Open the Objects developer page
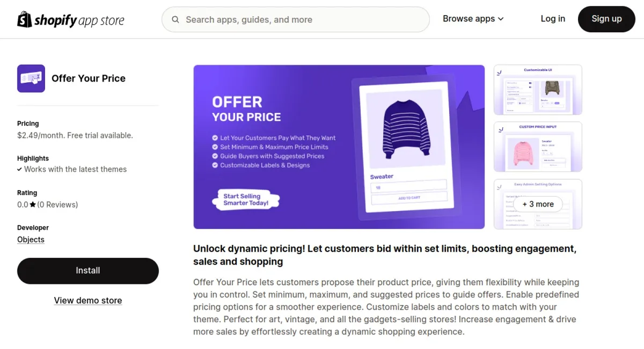644x349 pixels. point(31,239)
